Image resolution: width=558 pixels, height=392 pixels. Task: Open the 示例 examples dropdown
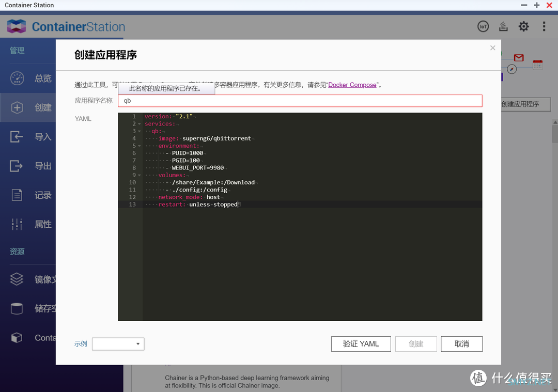tap(118, 344)
